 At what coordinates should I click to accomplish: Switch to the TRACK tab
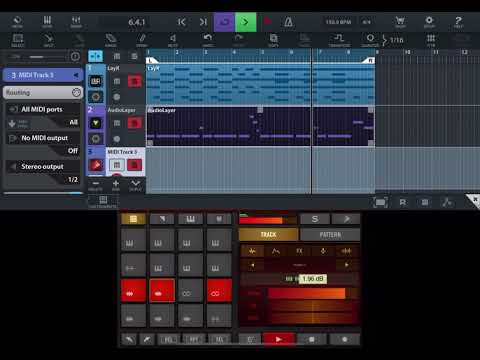268,235
